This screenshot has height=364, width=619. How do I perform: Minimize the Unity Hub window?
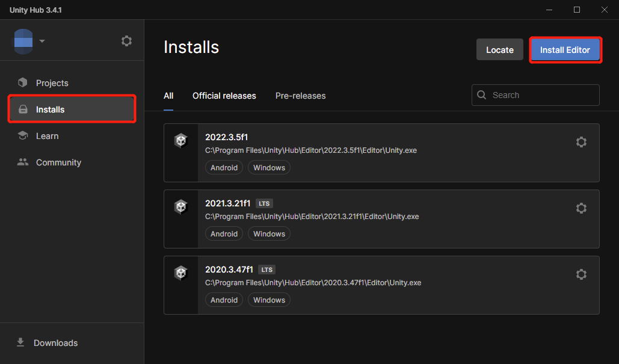click(549, 10)
